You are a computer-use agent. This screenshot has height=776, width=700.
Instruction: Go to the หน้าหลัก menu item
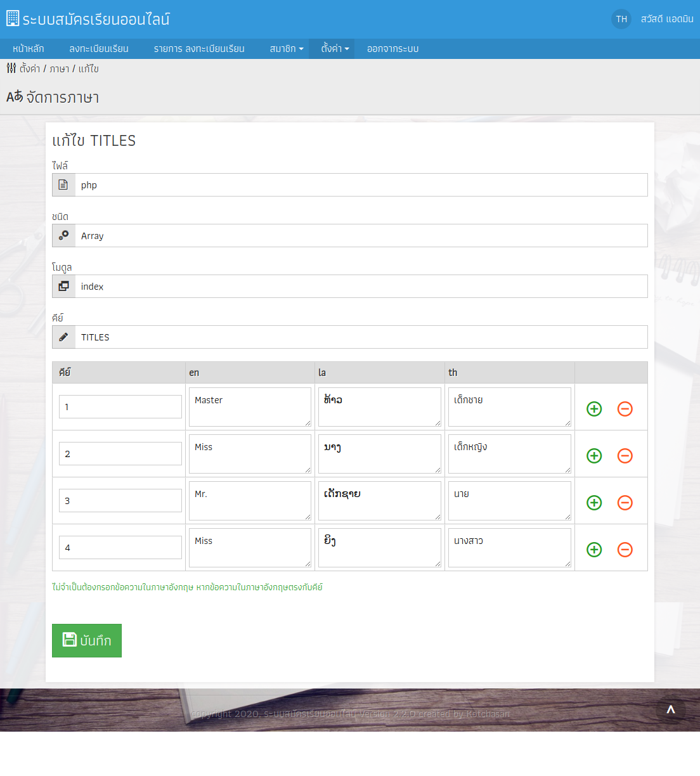[29, 49]
